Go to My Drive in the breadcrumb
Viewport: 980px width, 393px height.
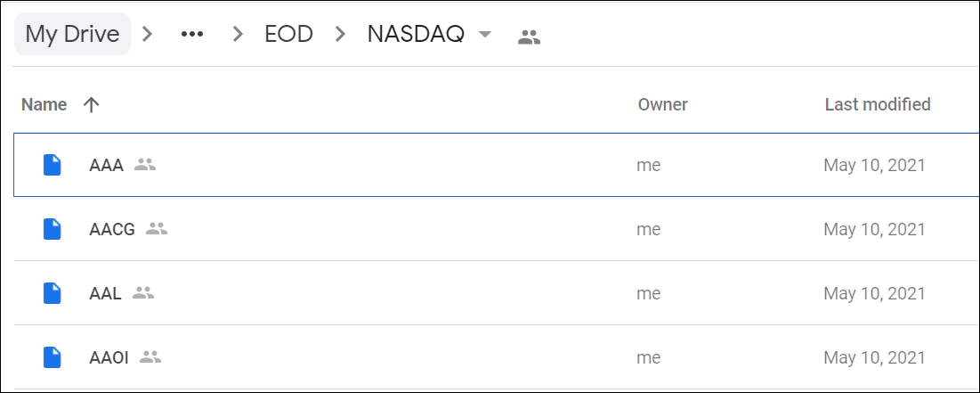(72, 34)
